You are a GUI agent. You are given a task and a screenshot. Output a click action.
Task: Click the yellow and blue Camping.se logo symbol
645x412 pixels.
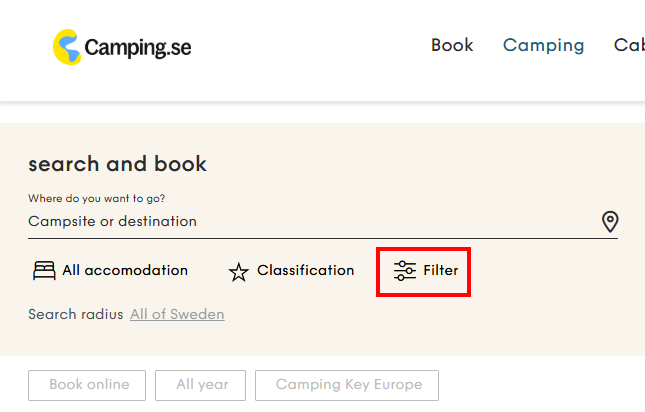click(x=68, y=47)
